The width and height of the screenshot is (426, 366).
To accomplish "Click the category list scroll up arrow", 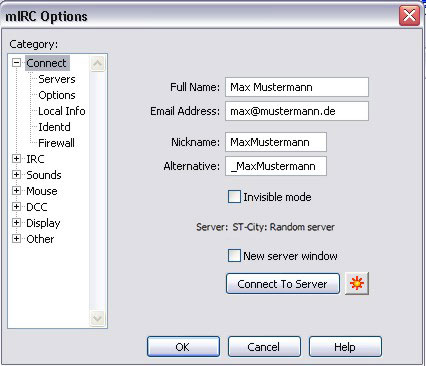I will coord(97,63).
